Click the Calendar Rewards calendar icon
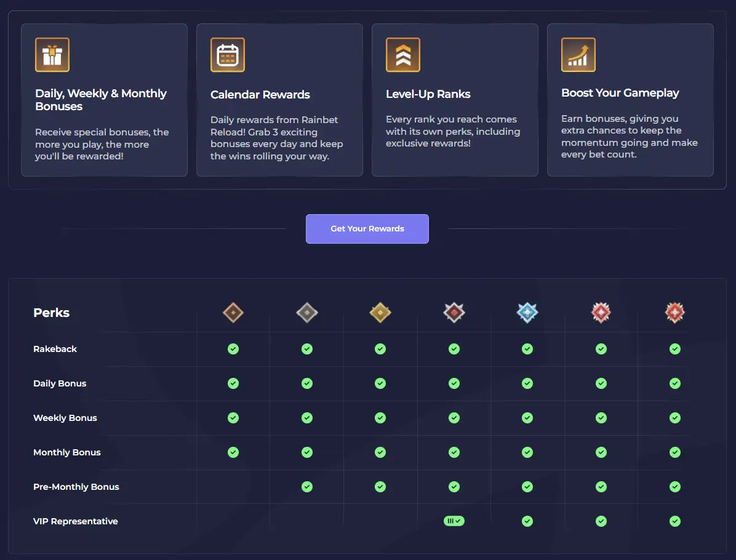 coord(228,54)
